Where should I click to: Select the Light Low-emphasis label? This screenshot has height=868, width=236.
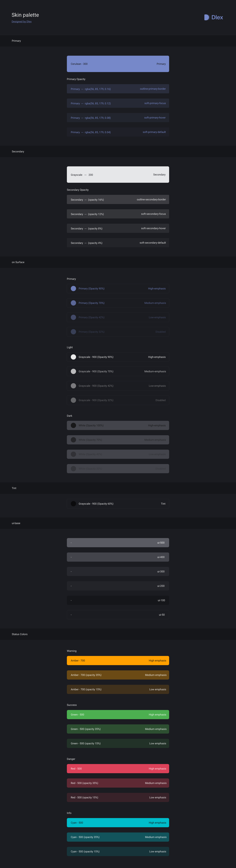[x=157, y=386]
